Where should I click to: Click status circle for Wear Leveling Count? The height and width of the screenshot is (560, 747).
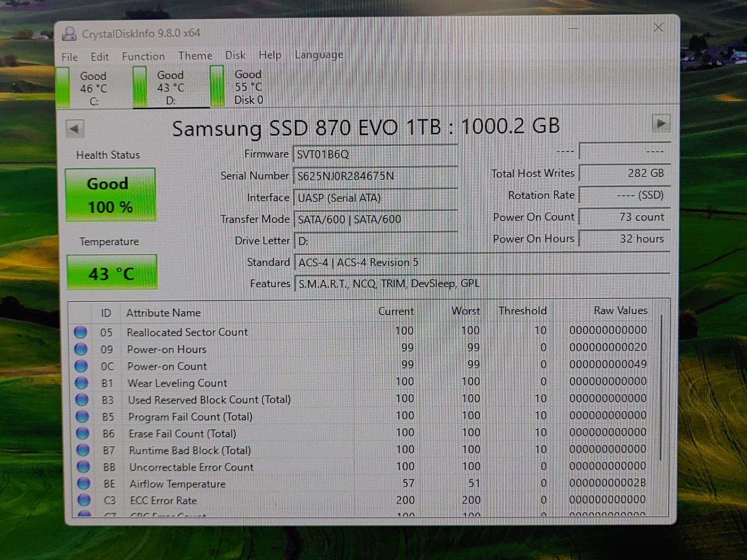[x=81, y=383]
